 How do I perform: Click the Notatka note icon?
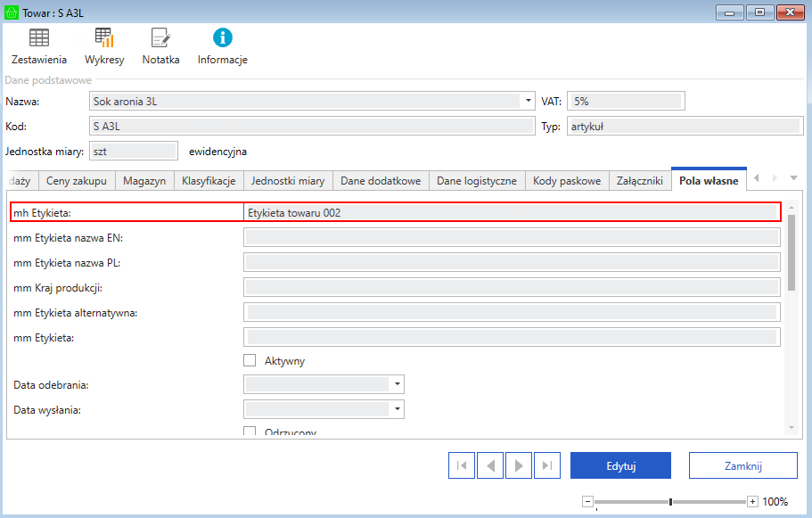(x=160, y=38)
